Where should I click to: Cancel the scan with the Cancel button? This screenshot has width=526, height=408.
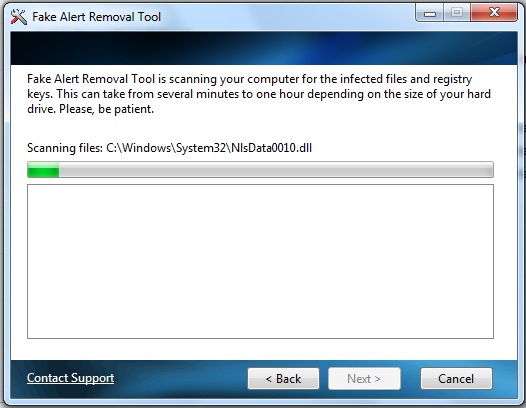pos(456,378)
